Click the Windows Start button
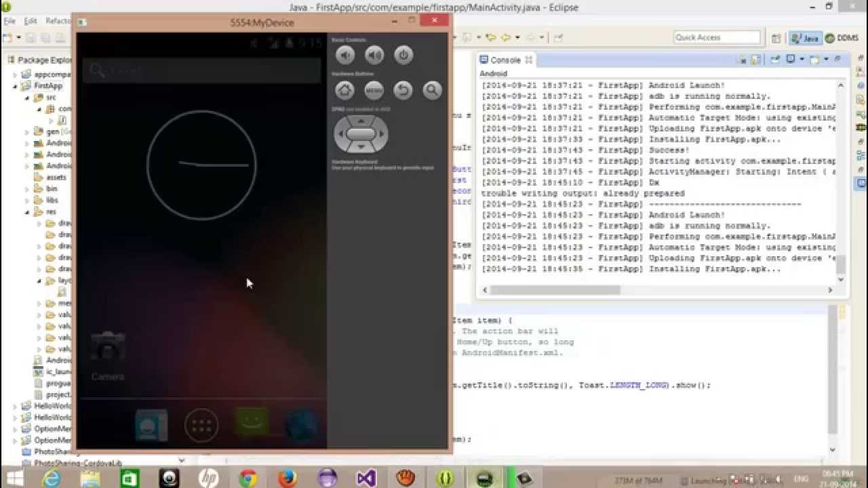This screenshot has width=868, height=488. click(x=15, y=479)
